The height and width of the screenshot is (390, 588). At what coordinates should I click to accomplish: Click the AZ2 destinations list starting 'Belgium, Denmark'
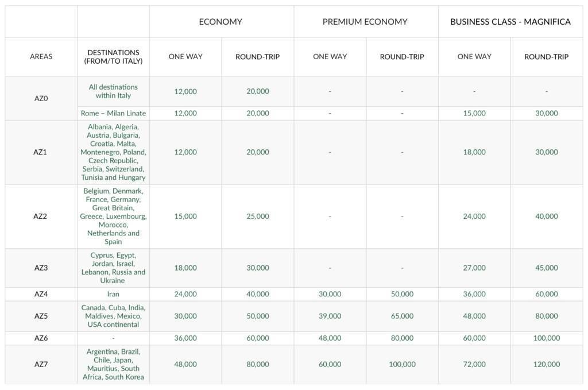(x=113, y=216)
